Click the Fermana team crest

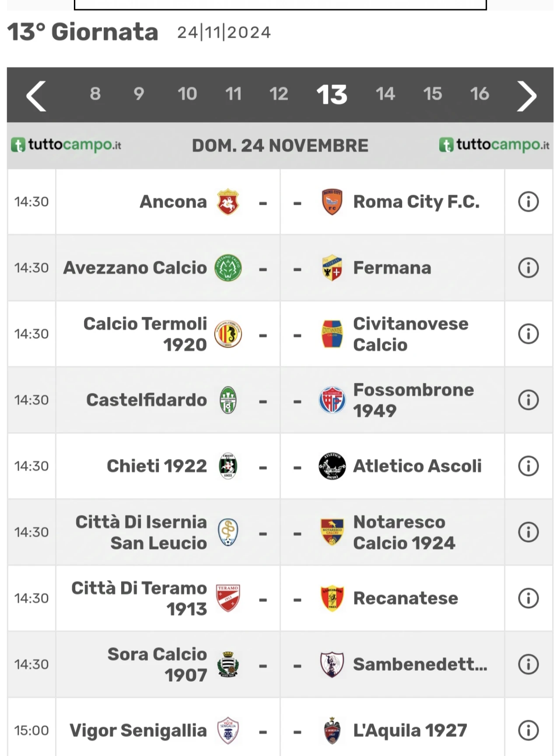[x=332, y=268]
